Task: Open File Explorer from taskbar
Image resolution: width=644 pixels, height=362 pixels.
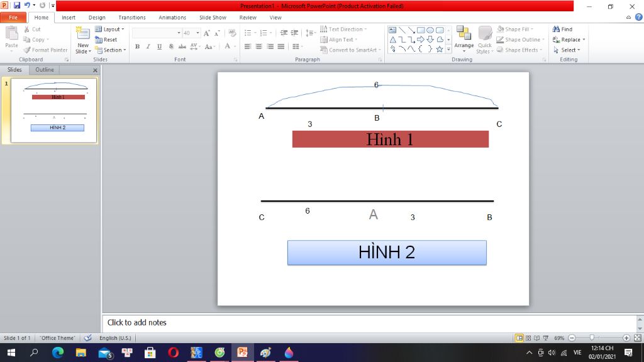Action: [81, 353]
